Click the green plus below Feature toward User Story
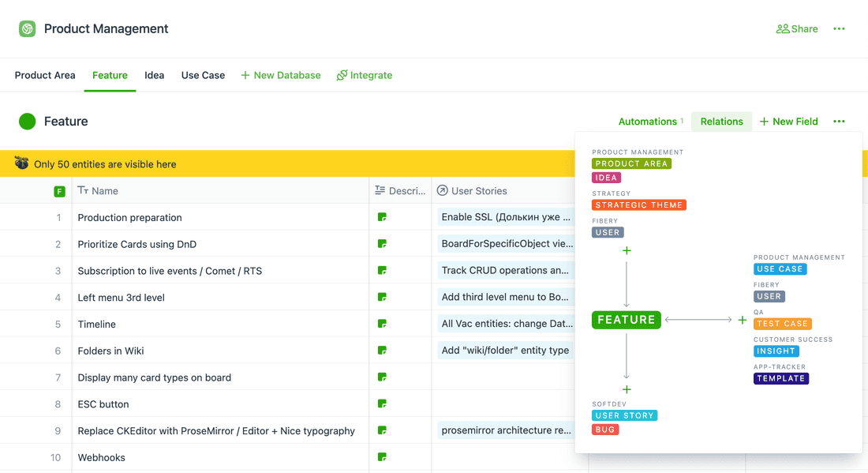Screen dimensions: 868x473 pyautogui.click(x=626, y=389)
